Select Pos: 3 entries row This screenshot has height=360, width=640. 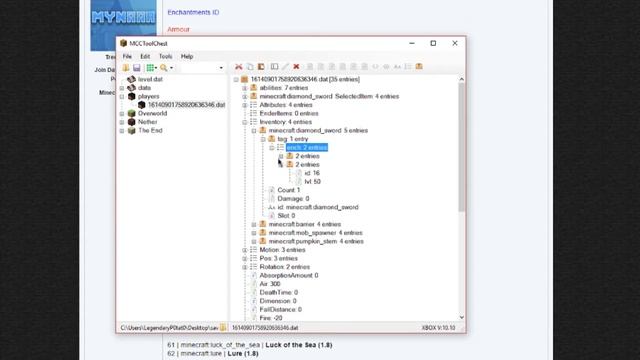click(x=279, y=259)
